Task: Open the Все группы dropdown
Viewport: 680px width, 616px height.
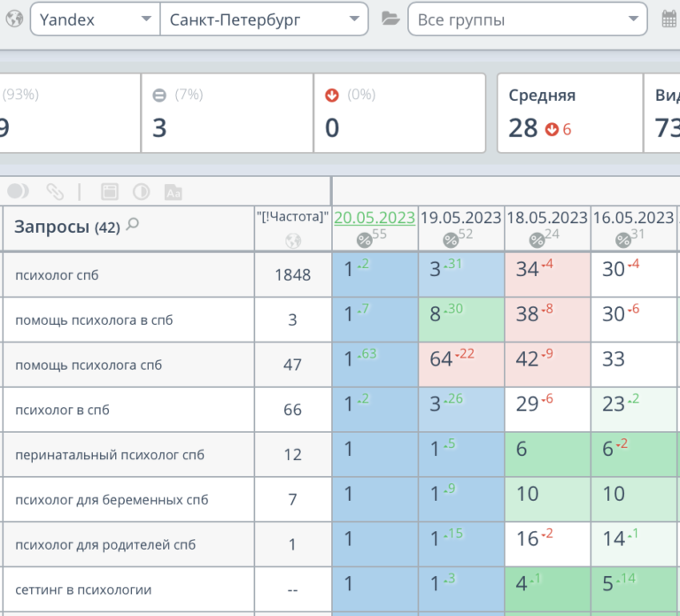Action: coord(528,19)
